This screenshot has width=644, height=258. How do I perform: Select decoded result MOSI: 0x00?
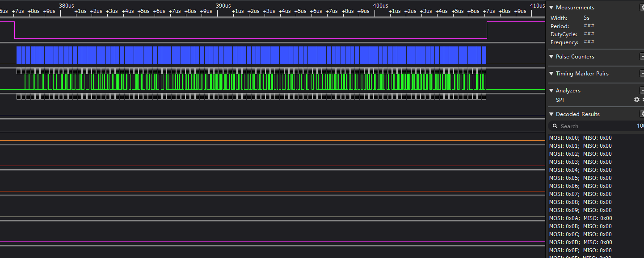click(580, 138)
